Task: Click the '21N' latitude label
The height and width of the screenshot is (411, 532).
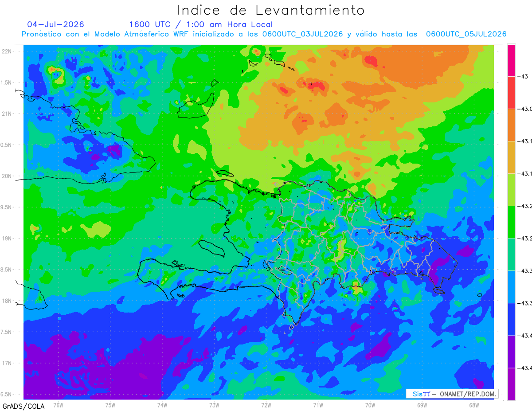Action: tap(6, 114)
